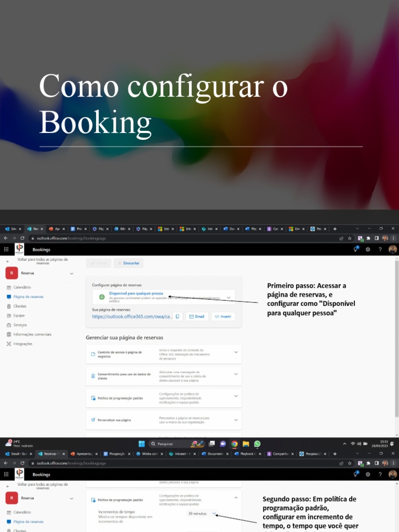The width and height of the screenshot is (399, 532).
Task: Bookmark the page with the star icon in the first-step browser
Action: (350, 238)
